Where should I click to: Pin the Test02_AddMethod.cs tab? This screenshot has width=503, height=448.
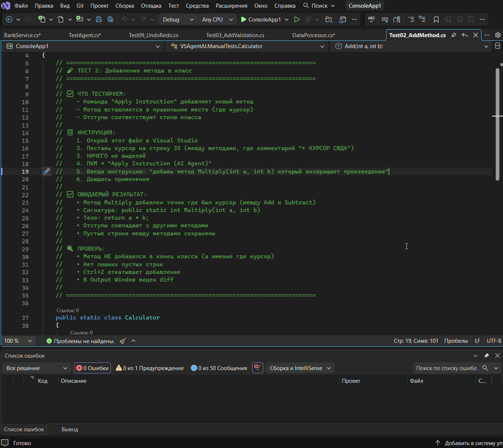(454, 35)
